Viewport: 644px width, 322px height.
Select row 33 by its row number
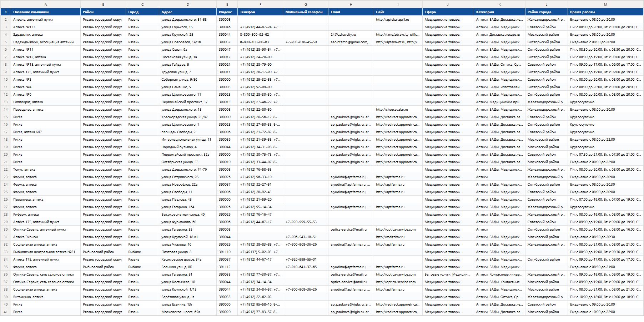[6, 252]
